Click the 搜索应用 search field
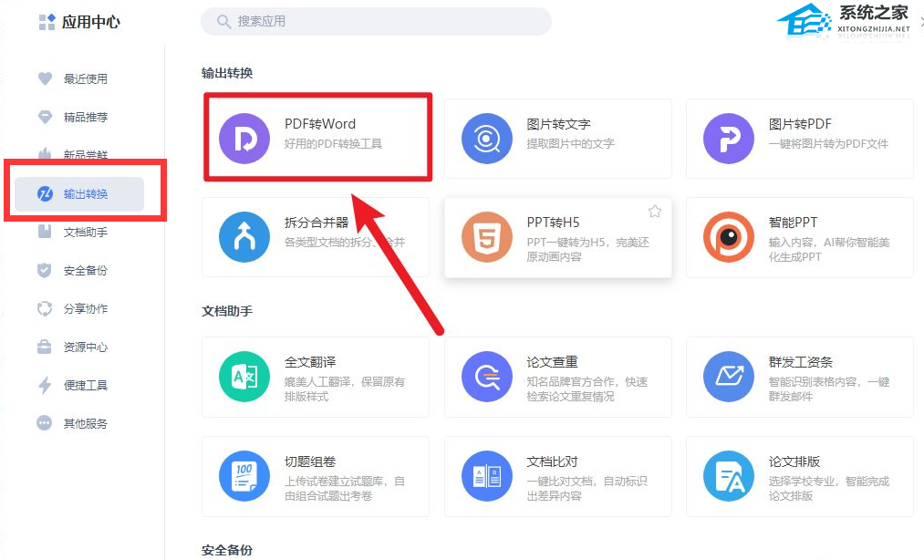924x560 pixels. pyautogui.click(x=376, y=22)
